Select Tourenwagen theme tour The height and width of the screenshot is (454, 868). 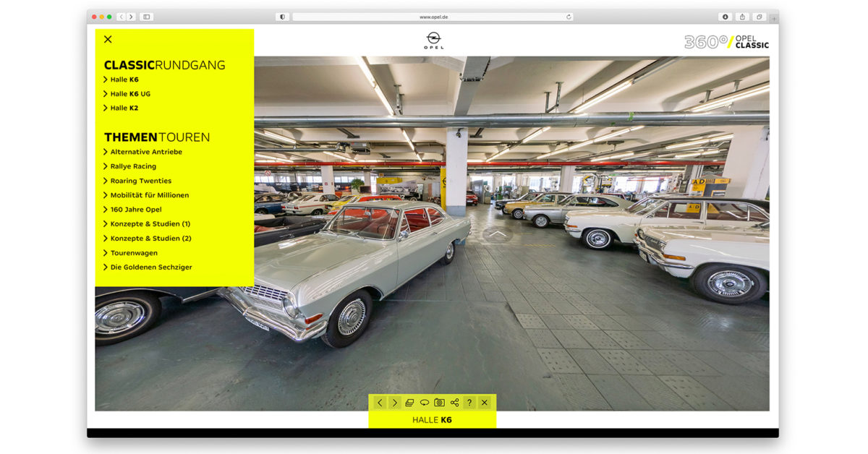point(131,253)
